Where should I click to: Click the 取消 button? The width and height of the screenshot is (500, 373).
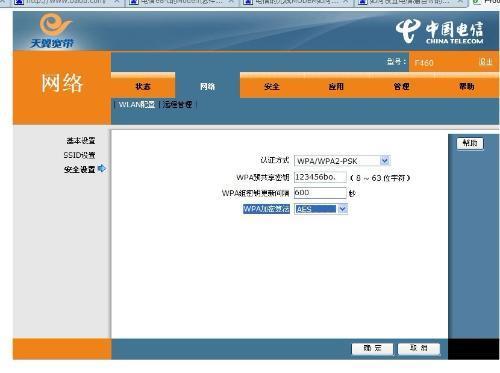[419, 348]
